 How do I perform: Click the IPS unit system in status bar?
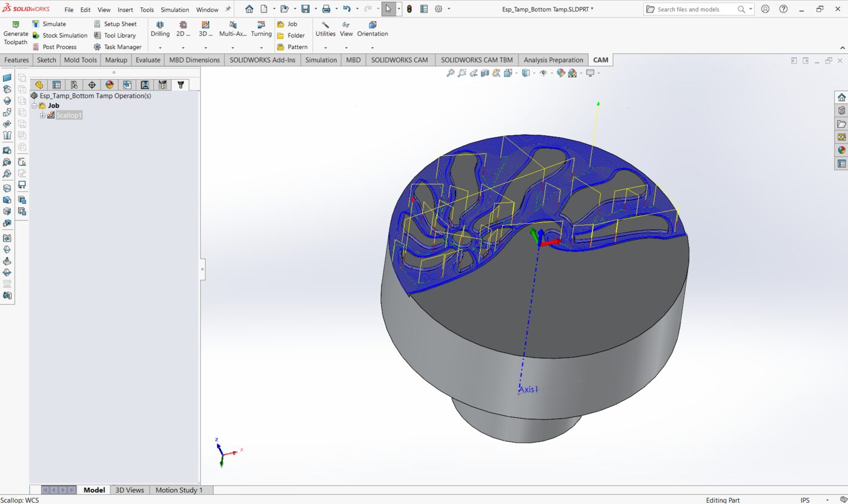pos(805,500)
